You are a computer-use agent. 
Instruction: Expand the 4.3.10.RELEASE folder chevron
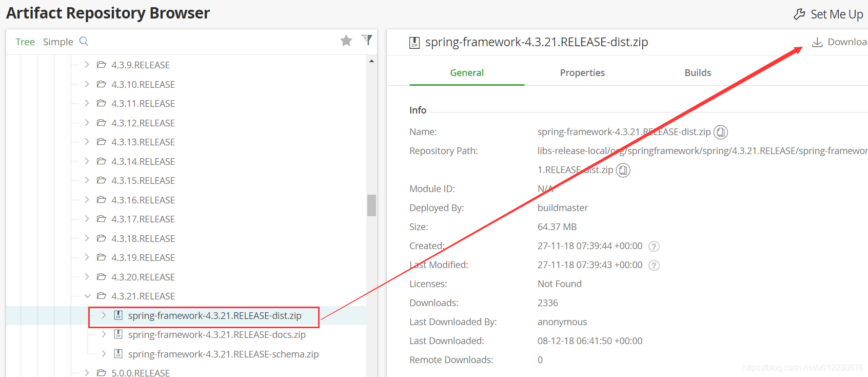pos(87,84)
